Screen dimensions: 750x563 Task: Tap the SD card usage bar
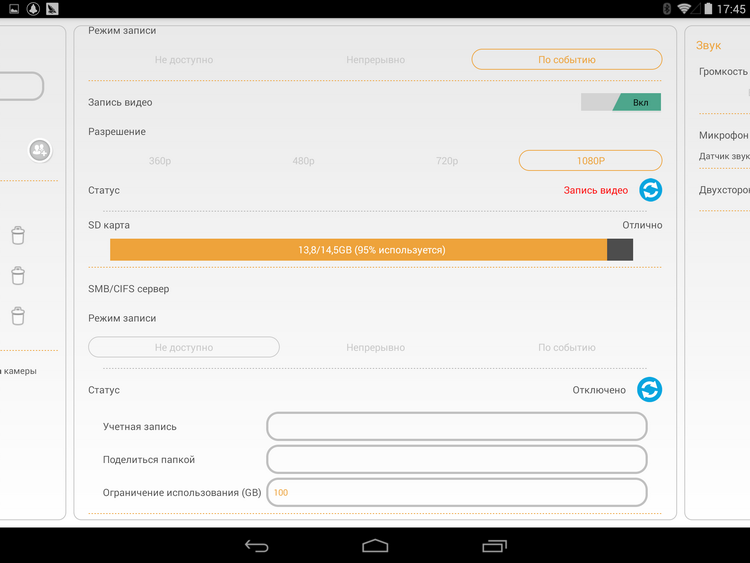371,250
